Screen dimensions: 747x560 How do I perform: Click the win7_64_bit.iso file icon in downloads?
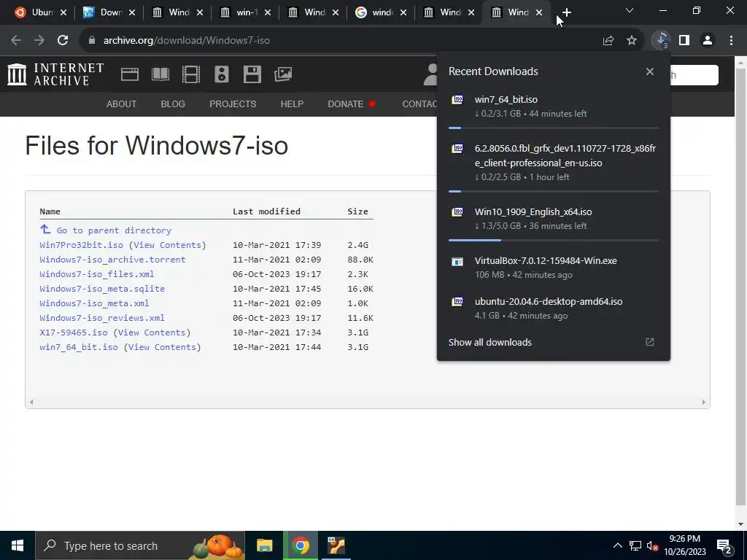pyautogui.click(x=457, y=99)
